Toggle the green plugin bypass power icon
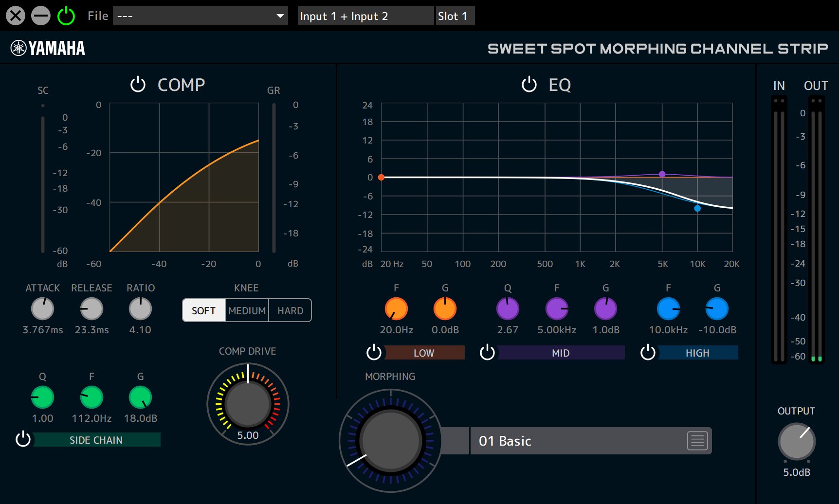839x504 pixels. 66,16
